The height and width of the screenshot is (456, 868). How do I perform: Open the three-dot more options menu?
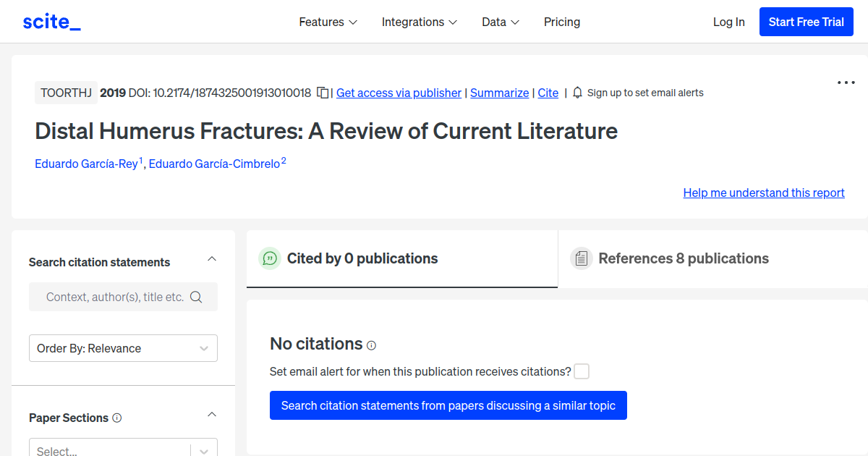click(x=846, y=83)
